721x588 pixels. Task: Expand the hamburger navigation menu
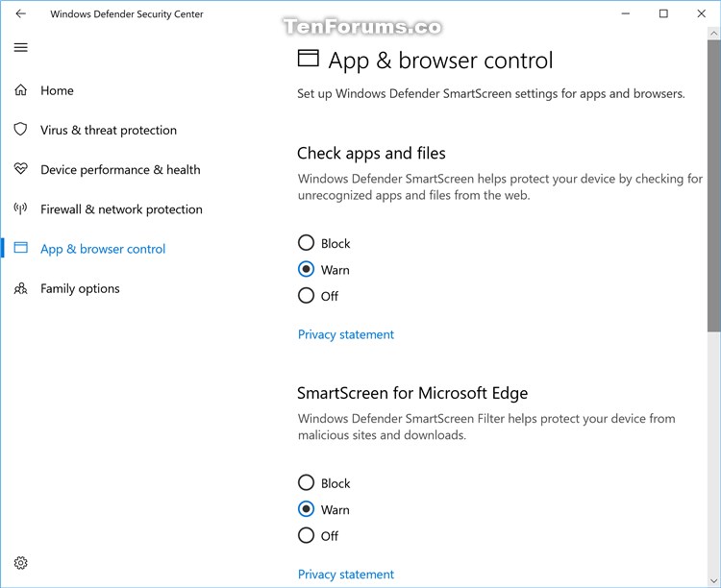(20, 47)
